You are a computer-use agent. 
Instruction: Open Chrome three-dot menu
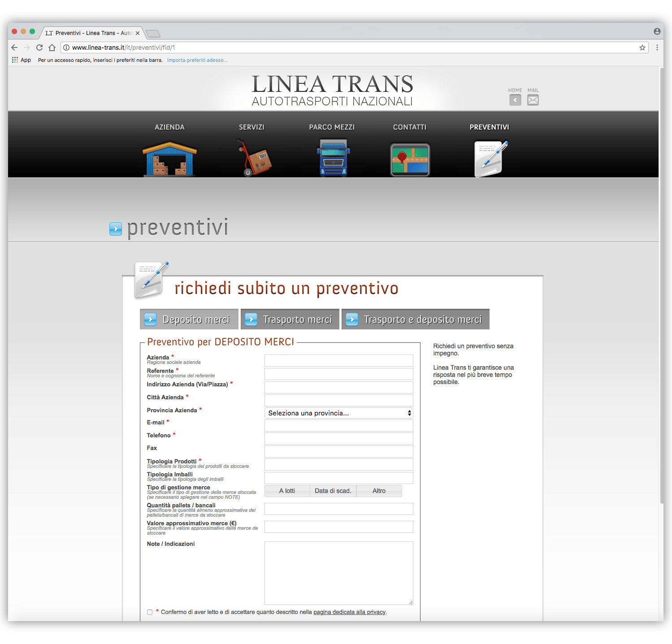(657, 48)
